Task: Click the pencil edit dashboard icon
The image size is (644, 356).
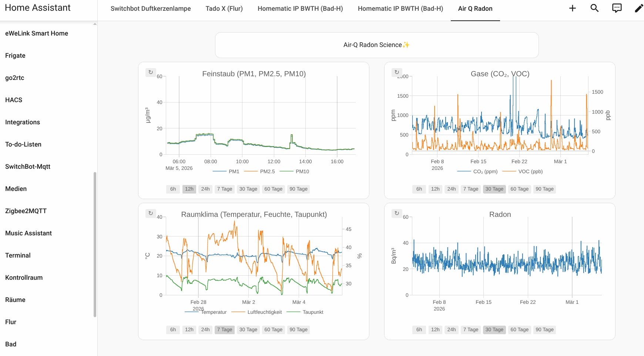Action: 639,8
